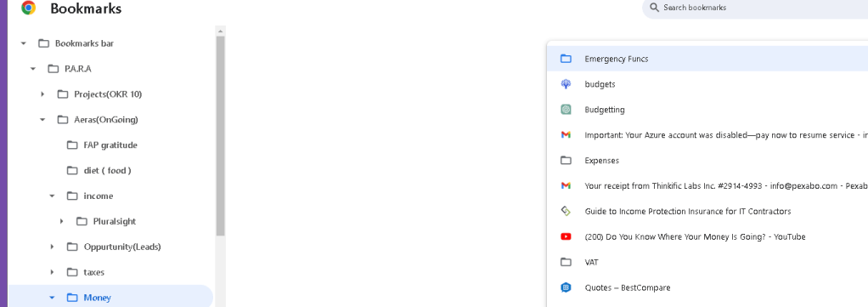Select the Thinkific Labs receipt bookmark title
The height and width of the screenshot is (307, 868).
click(726, 185)
